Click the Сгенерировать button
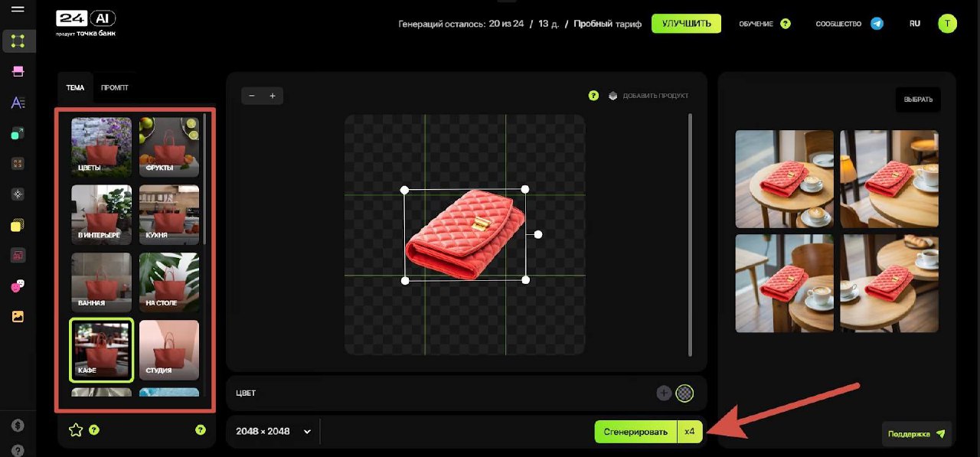The height and width of the screenshot is (457, 980). [x=635, y=432]
